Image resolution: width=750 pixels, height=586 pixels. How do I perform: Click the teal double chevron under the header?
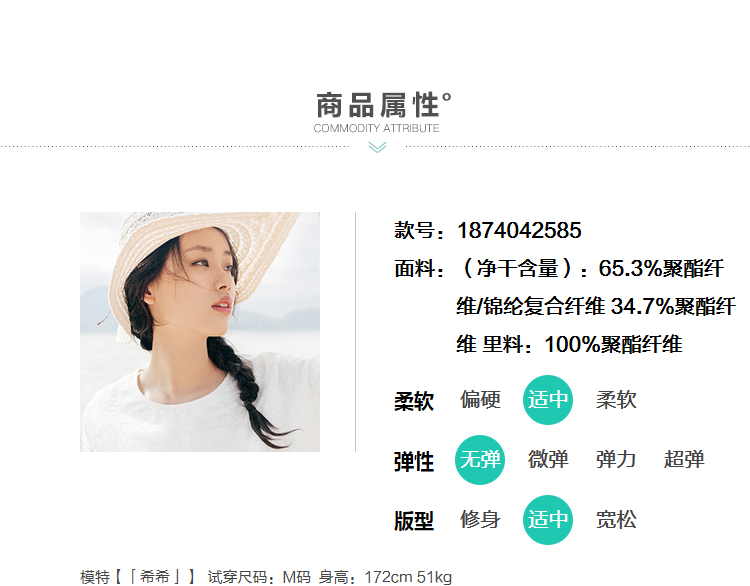[x=377, y=147]
